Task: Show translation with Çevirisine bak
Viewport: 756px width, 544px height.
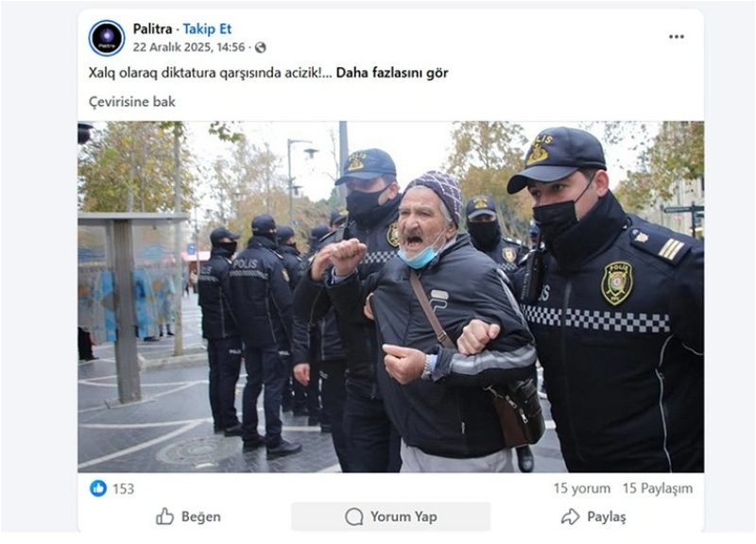Action: tap(131, 102)
